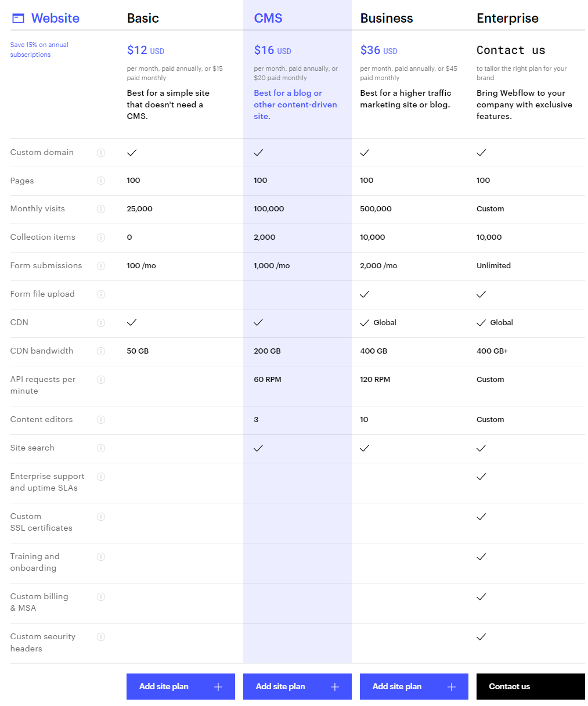Click the info icon for Form submissions
588x706 pixels.
101,266
